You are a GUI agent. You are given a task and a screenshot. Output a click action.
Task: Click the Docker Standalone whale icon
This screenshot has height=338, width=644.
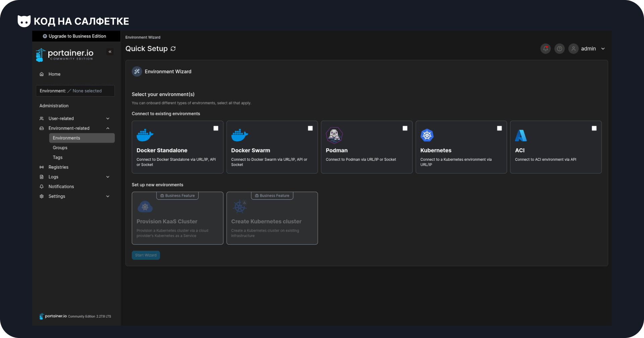[x=145, y=135]
